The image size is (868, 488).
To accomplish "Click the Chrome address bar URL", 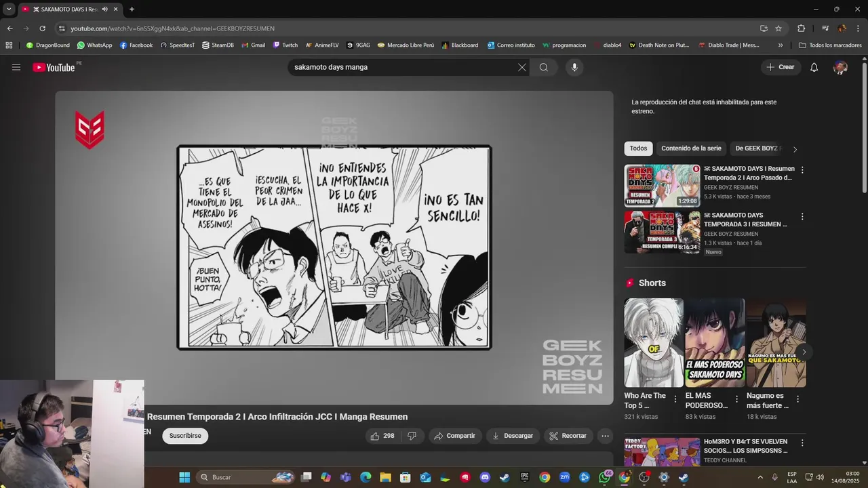I will tap(172, 28).
